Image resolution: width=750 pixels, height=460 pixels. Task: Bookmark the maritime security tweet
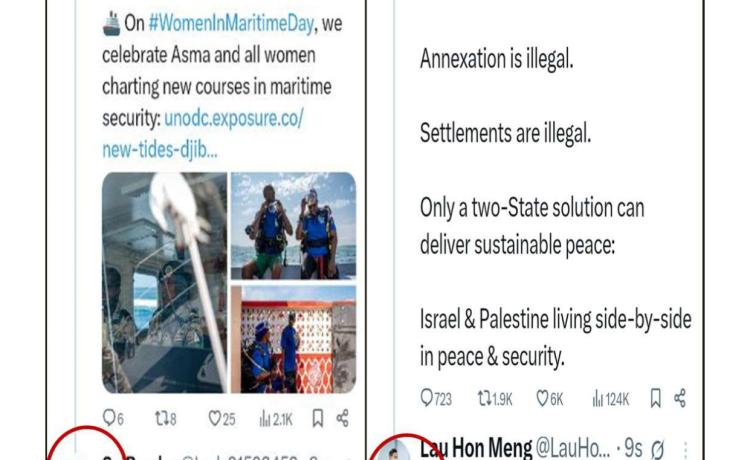tap(318, 418)
